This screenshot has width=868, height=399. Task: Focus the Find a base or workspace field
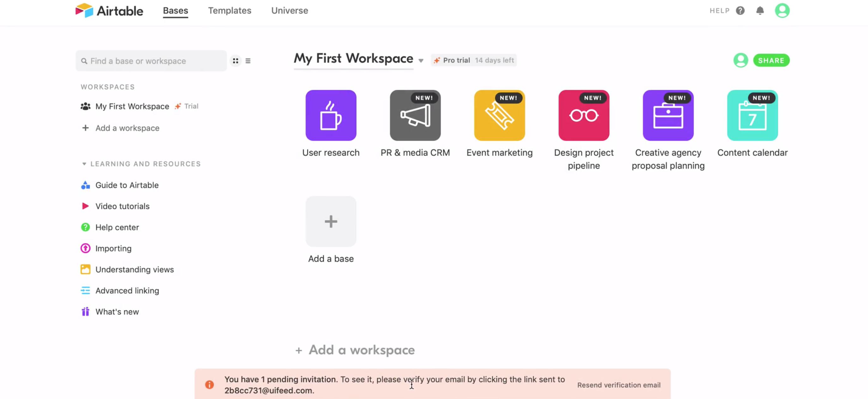coord(151,61)
